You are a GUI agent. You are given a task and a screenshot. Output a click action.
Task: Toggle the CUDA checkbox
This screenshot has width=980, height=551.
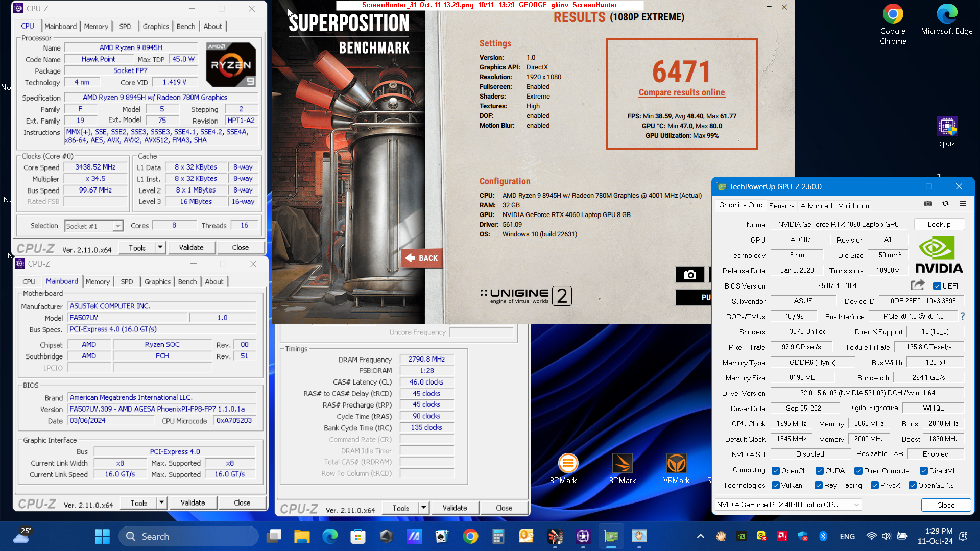(819, 471)
